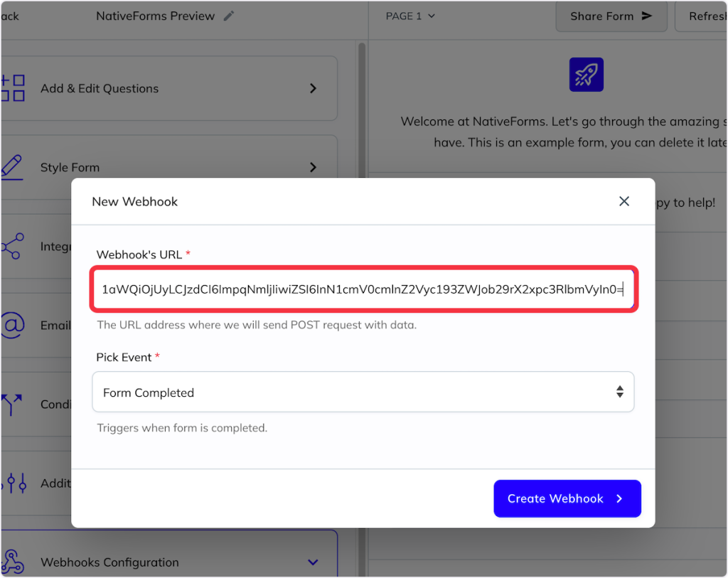
Task: Click the Refresh button
Action: 707,16
